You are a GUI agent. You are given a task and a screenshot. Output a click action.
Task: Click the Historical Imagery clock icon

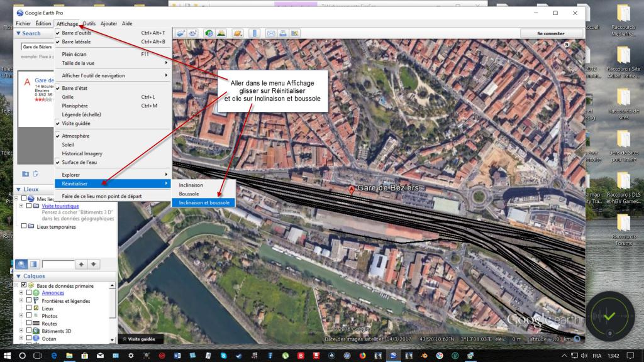[209, 33]
